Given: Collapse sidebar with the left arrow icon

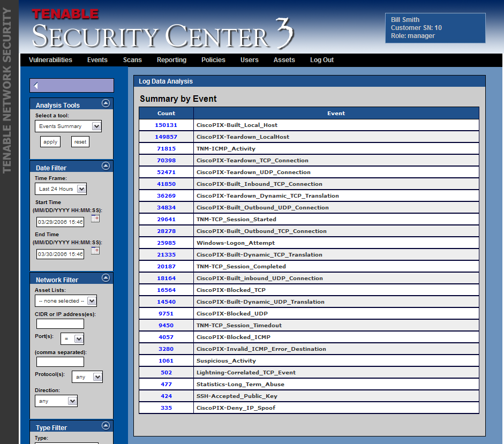Looking at the screenshot, I should click(36, 86).
